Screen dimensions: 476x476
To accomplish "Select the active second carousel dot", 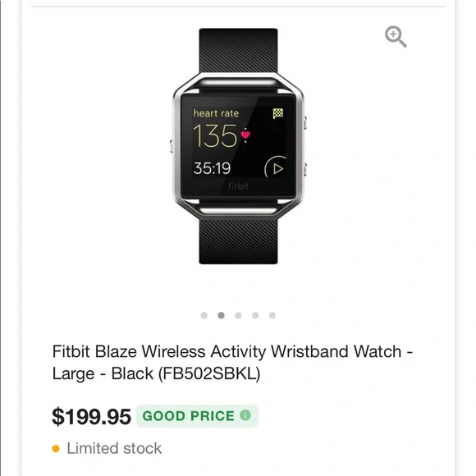I will pos(221,315).
